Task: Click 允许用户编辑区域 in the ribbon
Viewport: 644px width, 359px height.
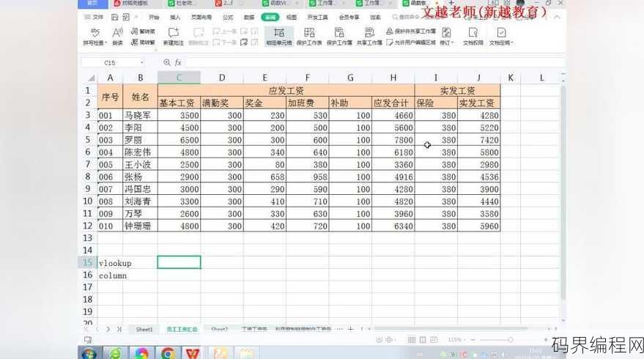Action: click(x=411, y=42)
